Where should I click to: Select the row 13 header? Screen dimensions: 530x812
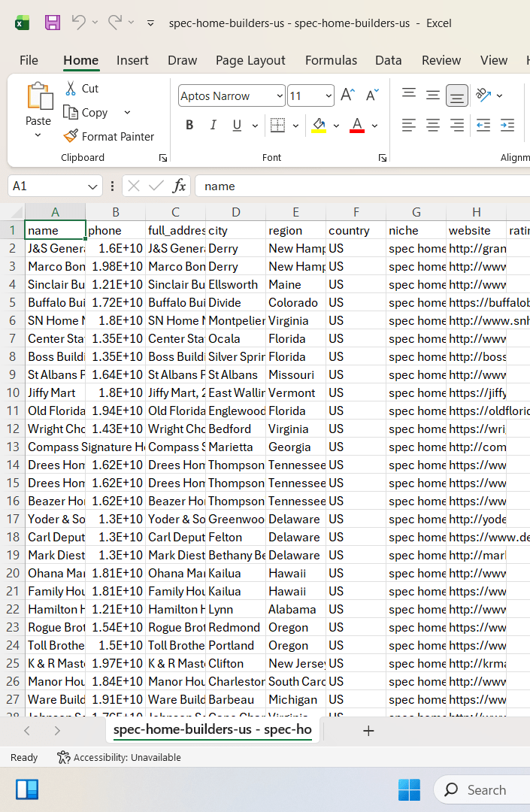pyautogui.click(x=13, y=447)
